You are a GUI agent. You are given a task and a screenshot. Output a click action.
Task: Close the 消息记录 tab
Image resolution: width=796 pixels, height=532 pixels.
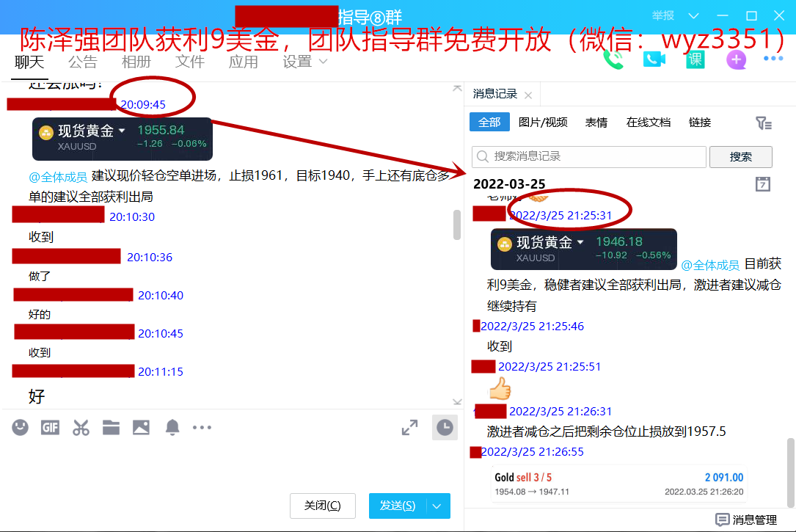528,95
